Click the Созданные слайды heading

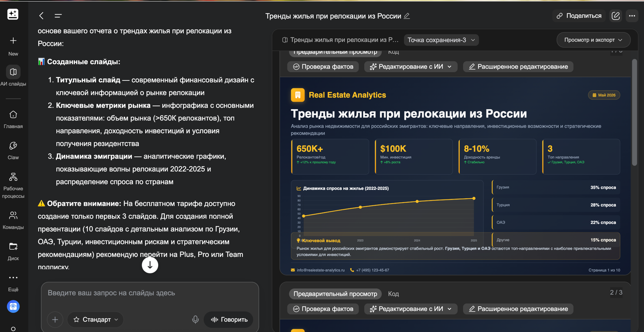tap(83, 62)
